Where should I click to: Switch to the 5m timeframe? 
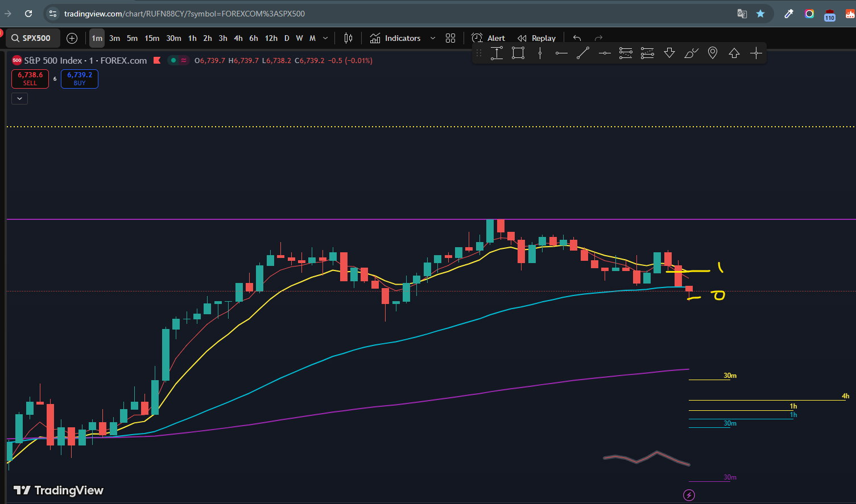tap(133, 38)
